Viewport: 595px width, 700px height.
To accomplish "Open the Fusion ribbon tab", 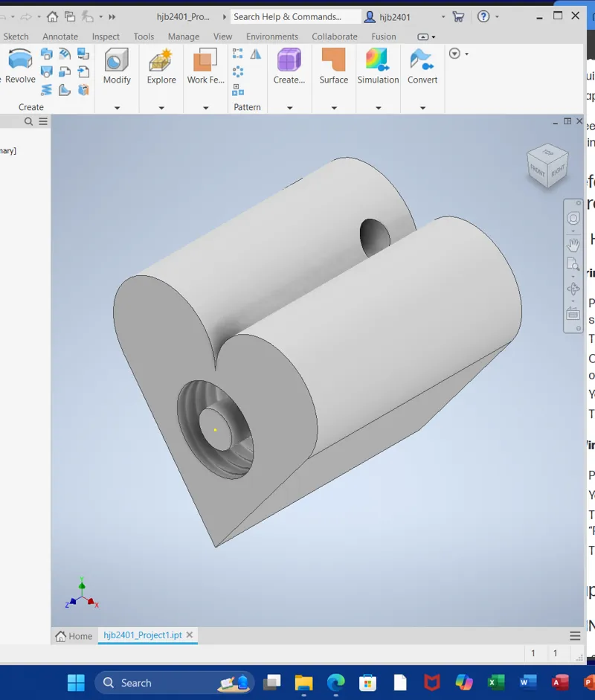I will 384,36.
